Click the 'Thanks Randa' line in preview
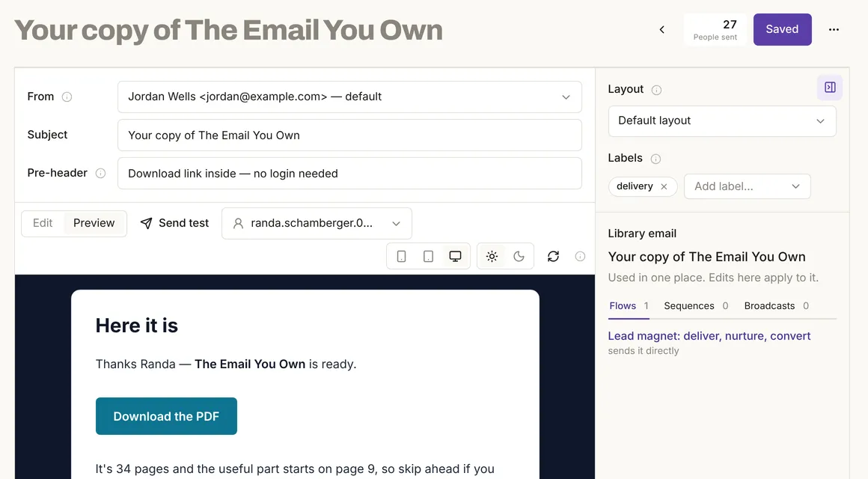This screenshot has width=868, height=479. tap(226, 364)
